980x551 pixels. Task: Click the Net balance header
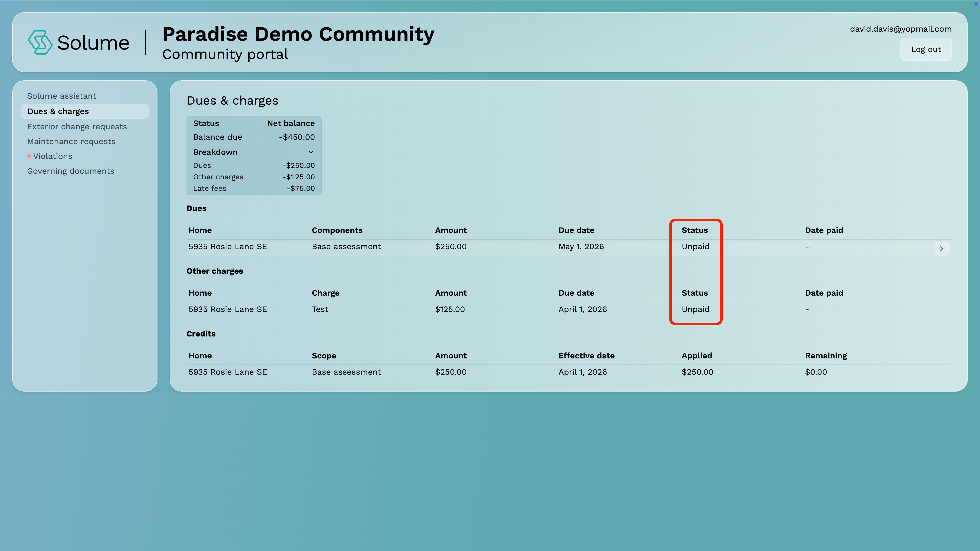[291, 123]
